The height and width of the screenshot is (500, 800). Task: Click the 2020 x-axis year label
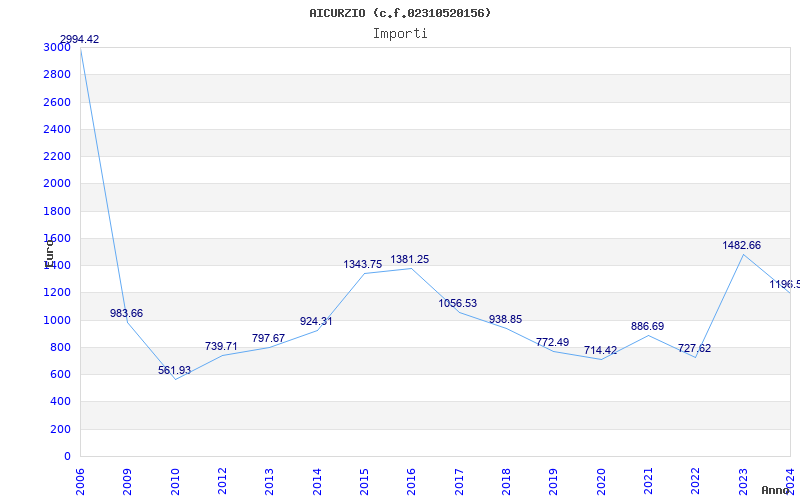601,482
